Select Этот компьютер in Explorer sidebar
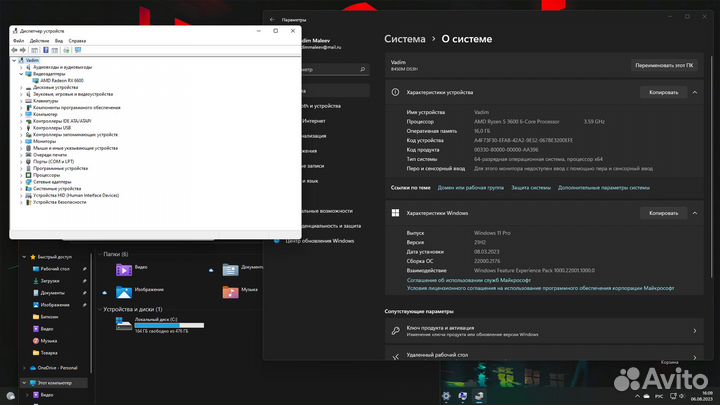720x405 pixels. [54, 383]
